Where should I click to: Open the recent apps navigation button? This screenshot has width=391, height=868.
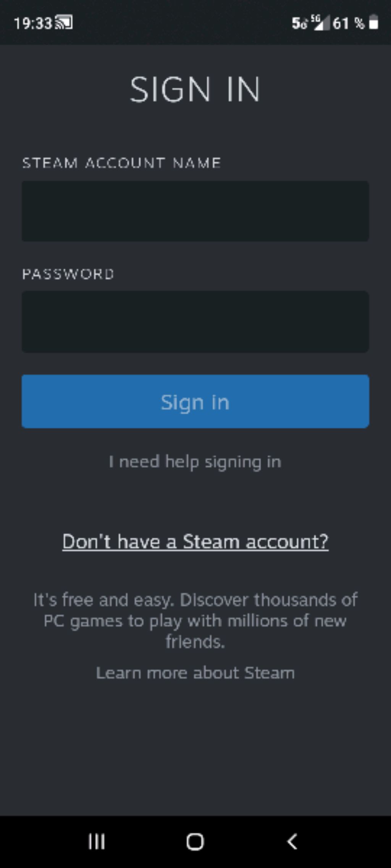tap(97, 841)
